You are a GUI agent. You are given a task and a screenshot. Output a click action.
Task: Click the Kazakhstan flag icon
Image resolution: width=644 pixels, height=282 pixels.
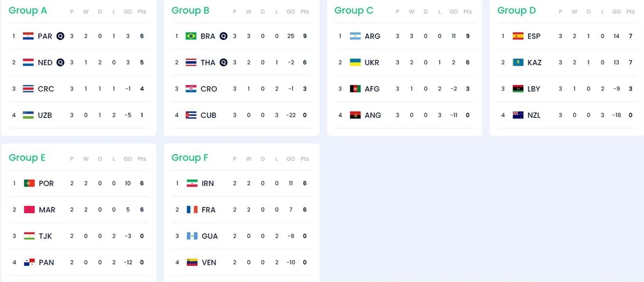tap(518, 62)
